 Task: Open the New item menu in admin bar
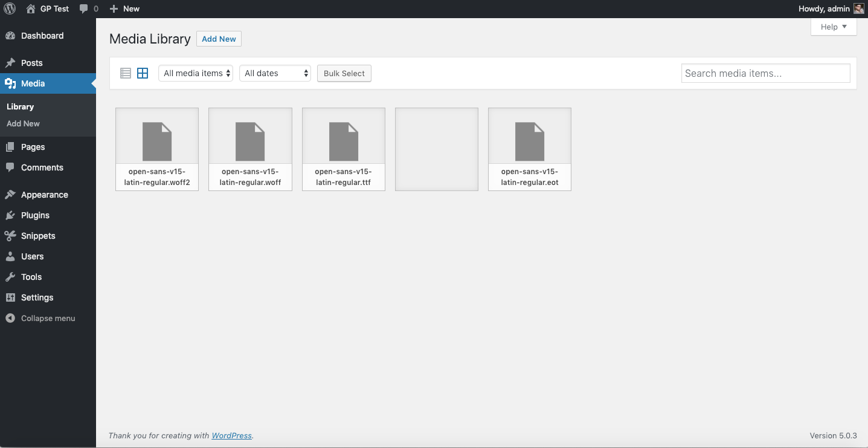click(124, 8)
